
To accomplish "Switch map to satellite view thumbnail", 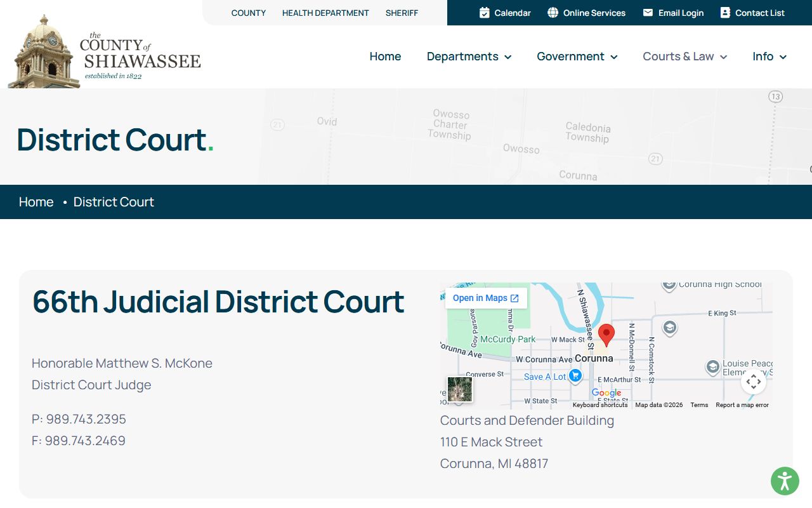I will point(460,389).
